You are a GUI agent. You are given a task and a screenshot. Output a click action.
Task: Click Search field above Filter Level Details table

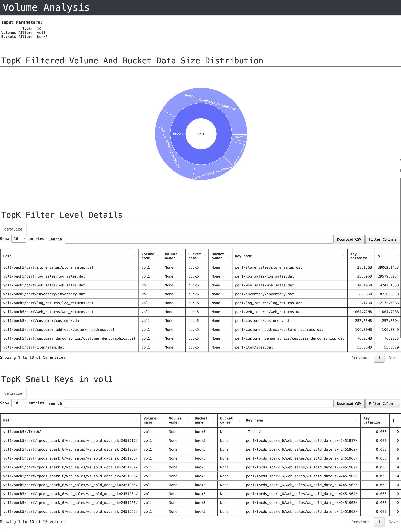click(x=199, y=239)
